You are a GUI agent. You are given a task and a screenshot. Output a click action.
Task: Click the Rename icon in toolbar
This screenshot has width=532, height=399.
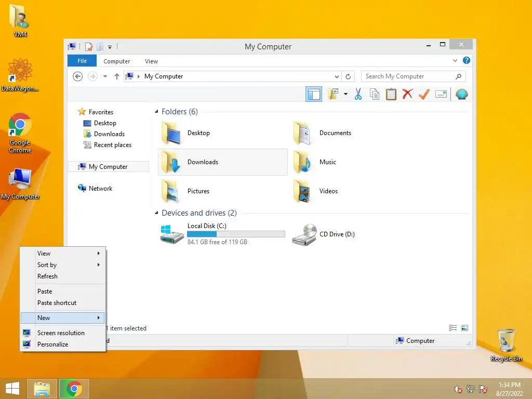click(x=441, y=94)
